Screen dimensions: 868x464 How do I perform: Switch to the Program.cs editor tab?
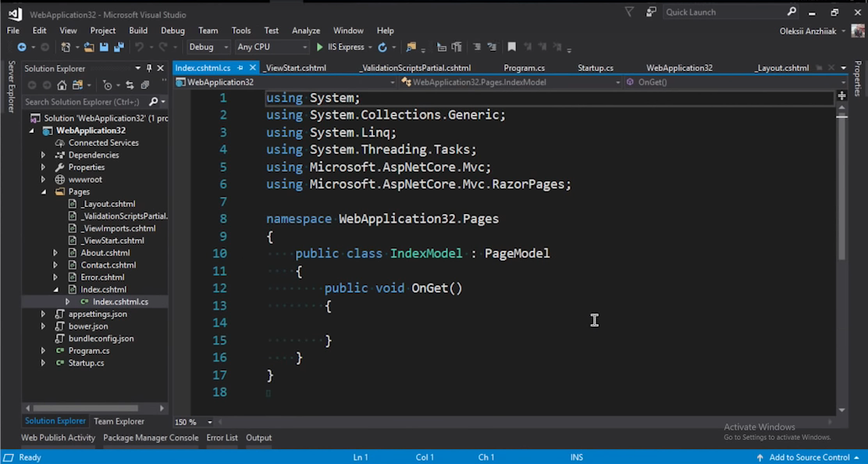click(525, 68)
